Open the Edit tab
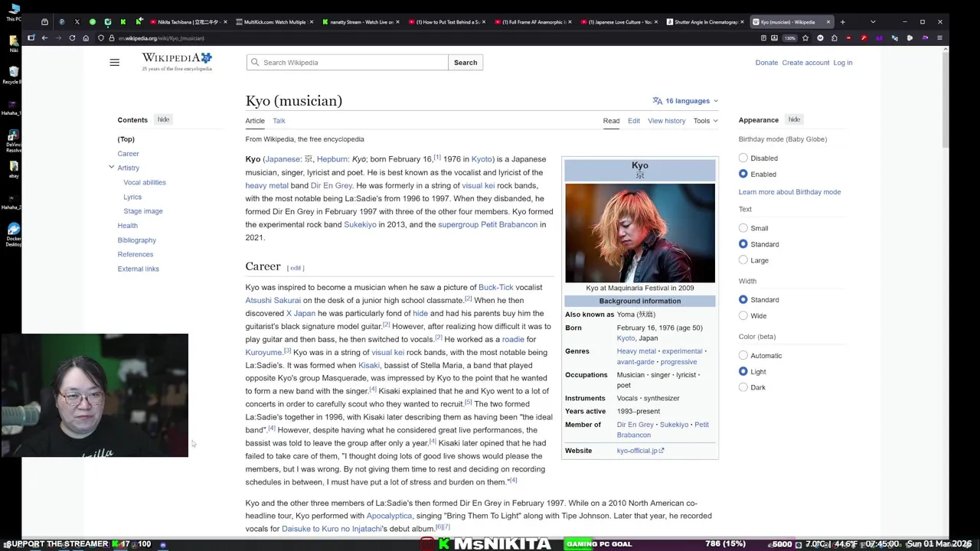 click(634, 121)
